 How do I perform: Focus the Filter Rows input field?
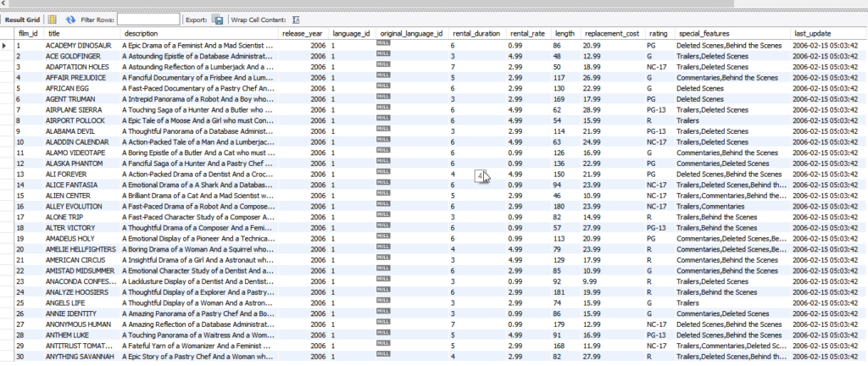(x=148, y=19)
